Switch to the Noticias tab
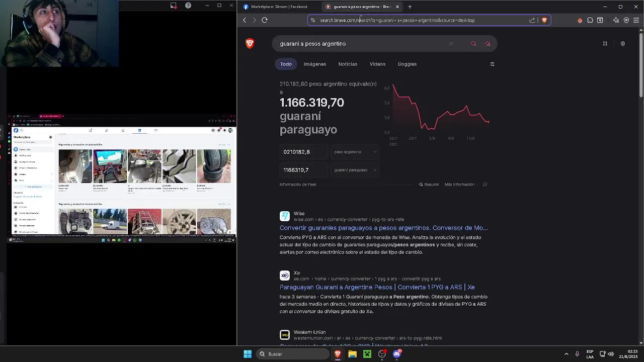 click(x=348, y=64)
